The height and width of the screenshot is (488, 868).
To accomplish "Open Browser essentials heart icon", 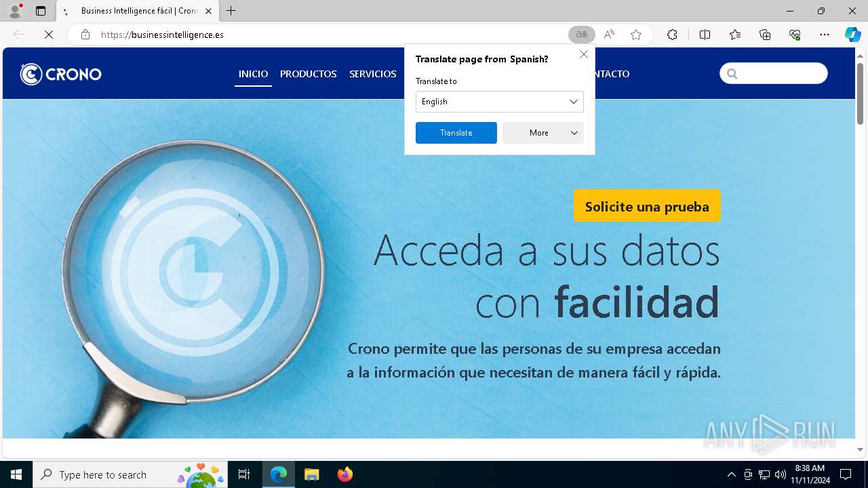I will [795, 35].
